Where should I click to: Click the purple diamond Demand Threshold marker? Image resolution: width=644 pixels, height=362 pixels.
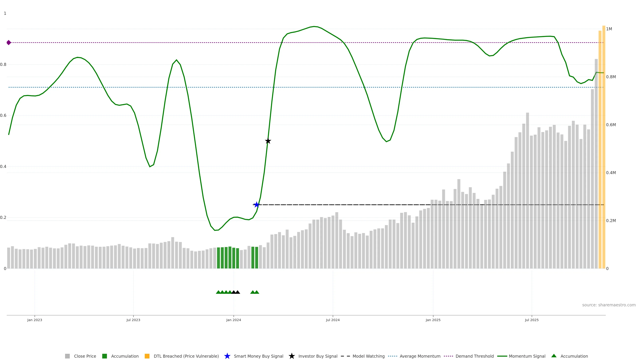click(9, 42)
